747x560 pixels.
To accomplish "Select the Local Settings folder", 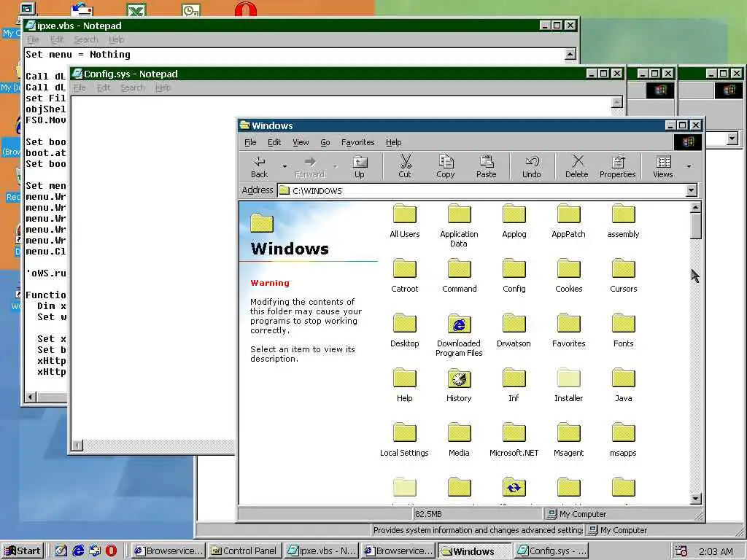I will pos(404,440).
